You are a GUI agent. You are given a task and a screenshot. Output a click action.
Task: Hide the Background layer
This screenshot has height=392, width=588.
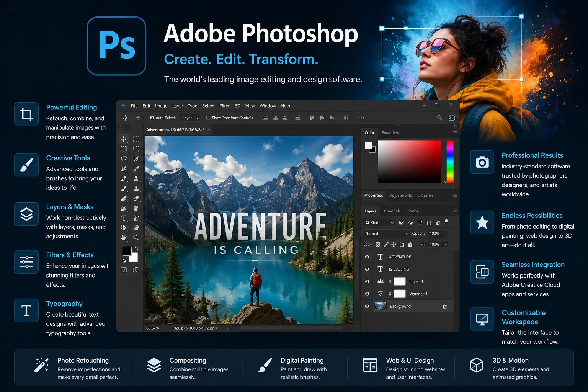coord(367,306)
